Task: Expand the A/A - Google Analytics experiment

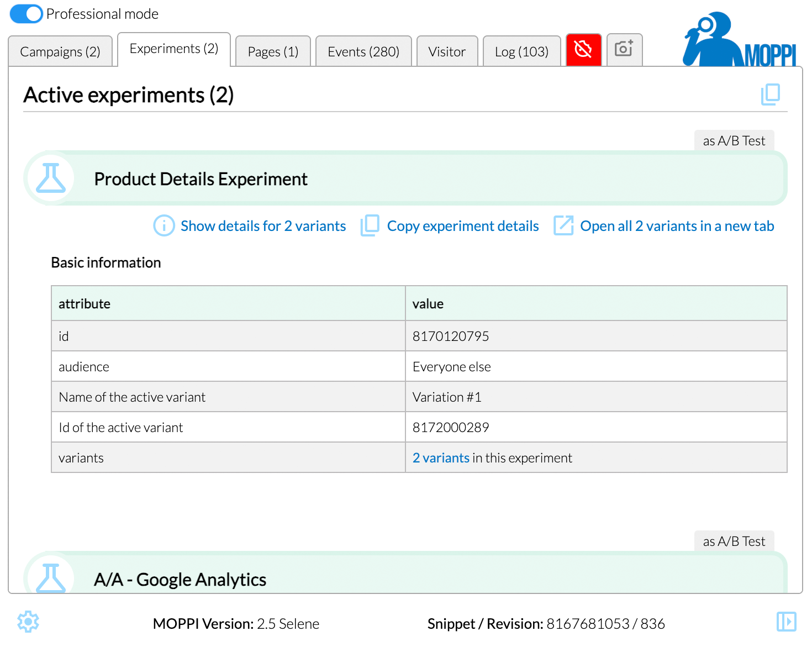Action: tap(180, 580)
